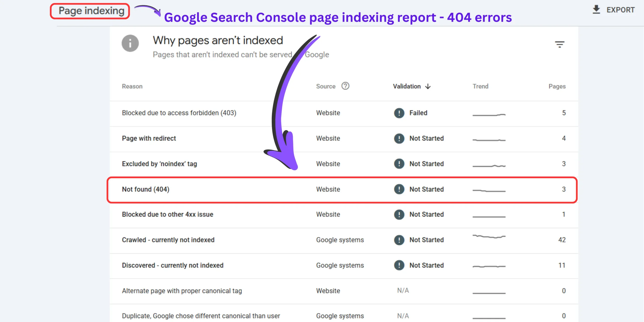The width and height of the screenshot is (644, 322).
Task: Click the EXPORT download icon
Action: pos(596,10)
